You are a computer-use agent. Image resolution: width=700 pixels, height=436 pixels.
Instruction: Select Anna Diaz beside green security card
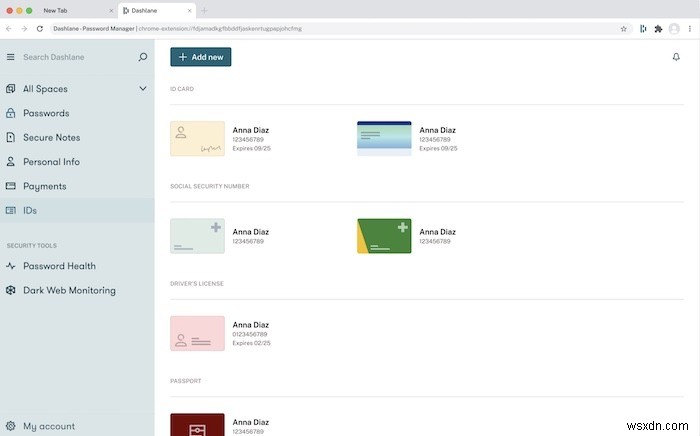click(438, 232)
